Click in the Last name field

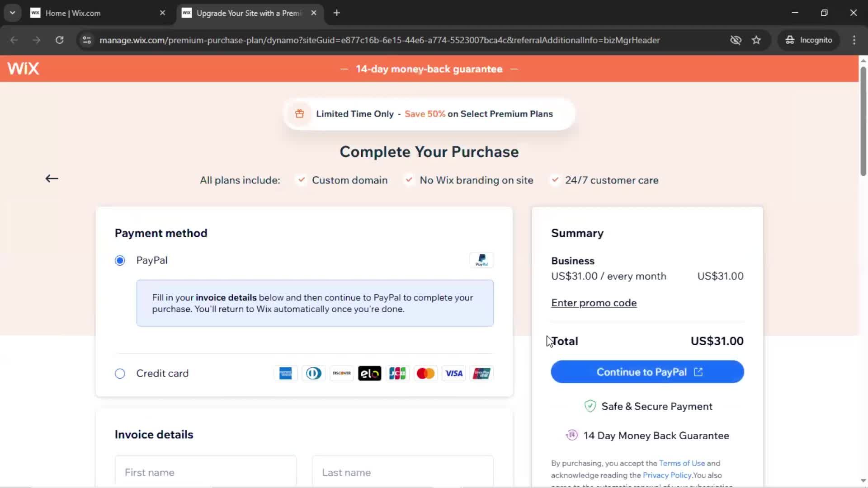(403, 472)
